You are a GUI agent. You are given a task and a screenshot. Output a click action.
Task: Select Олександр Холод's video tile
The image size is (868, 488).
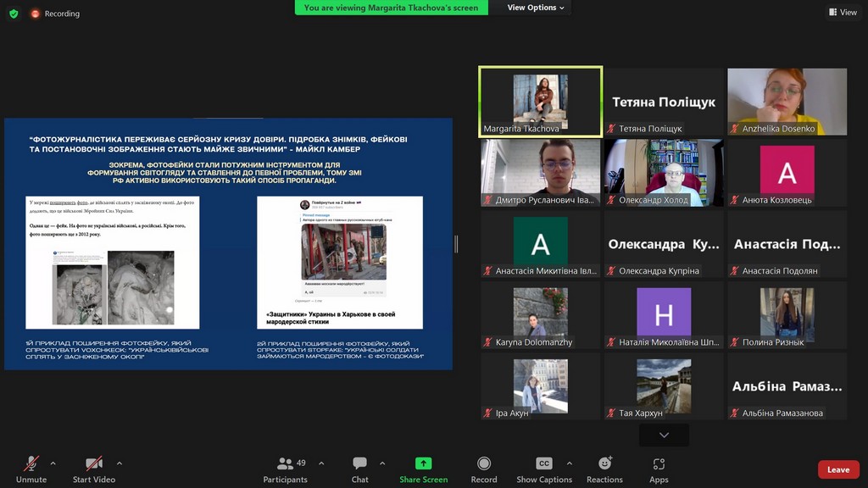tap(664, 173)
